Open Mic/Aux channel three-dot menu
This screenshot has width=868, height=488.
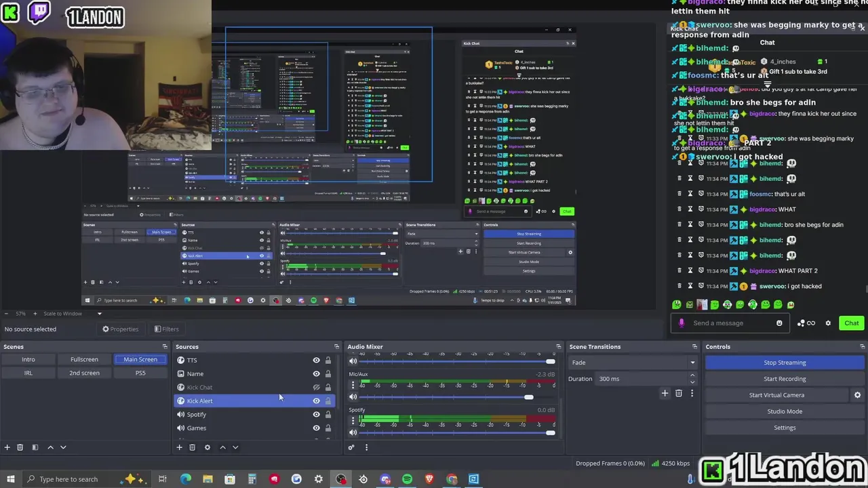coord(353,385)
